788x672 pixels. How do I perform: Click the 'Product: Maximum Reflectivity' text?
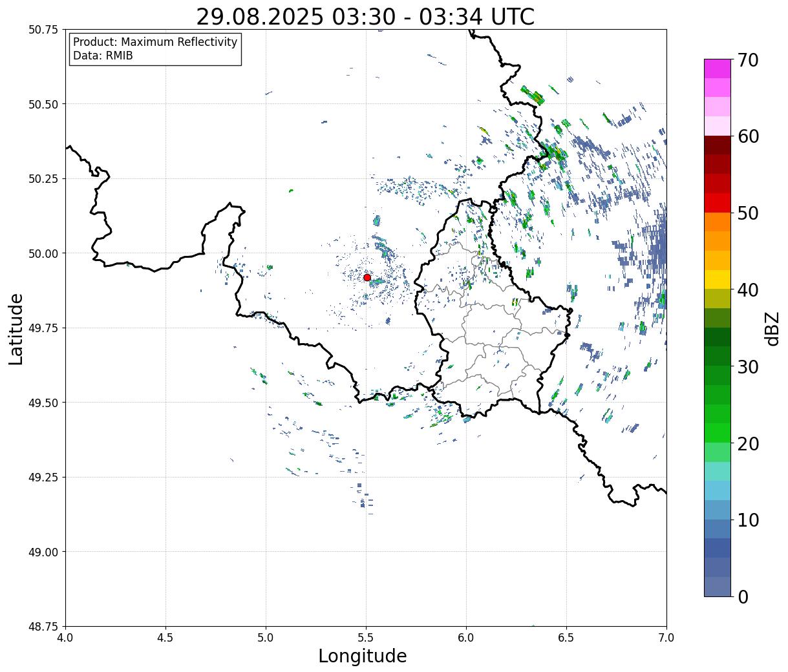pyautogui.click(x=155, y=42)
